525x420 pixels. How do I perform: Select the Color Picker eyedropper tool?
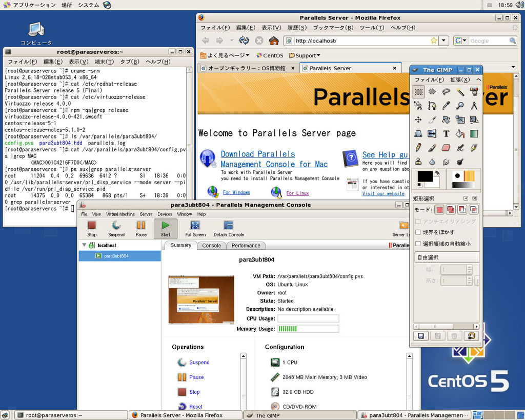pos(446,106)
